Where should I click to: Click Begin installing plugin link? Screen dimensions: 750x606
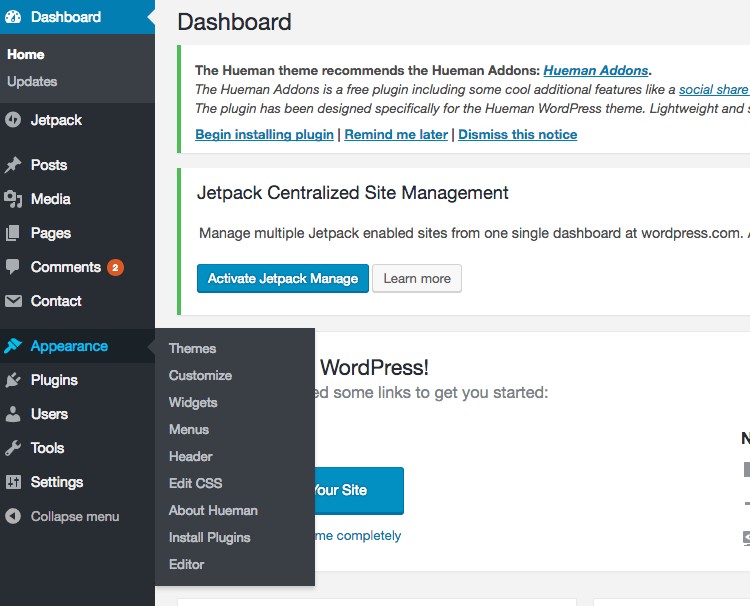(x=264, y=134)
